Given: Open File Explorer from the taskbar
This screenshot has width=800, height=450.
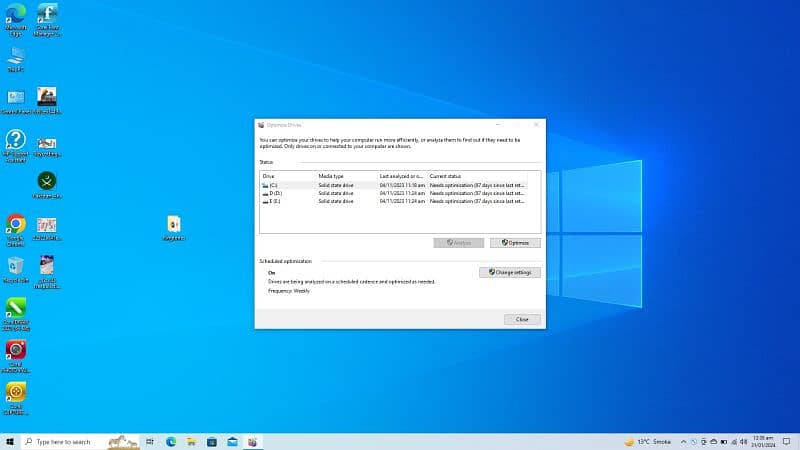Looking at the screenshot, I should (191, 441).
